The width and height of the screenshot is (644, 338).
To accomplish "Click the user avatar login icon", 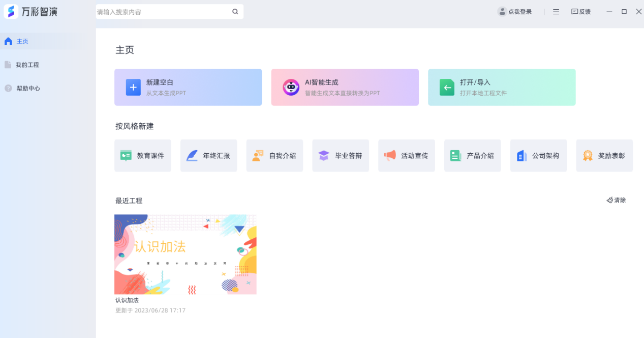I will point(502,12).
